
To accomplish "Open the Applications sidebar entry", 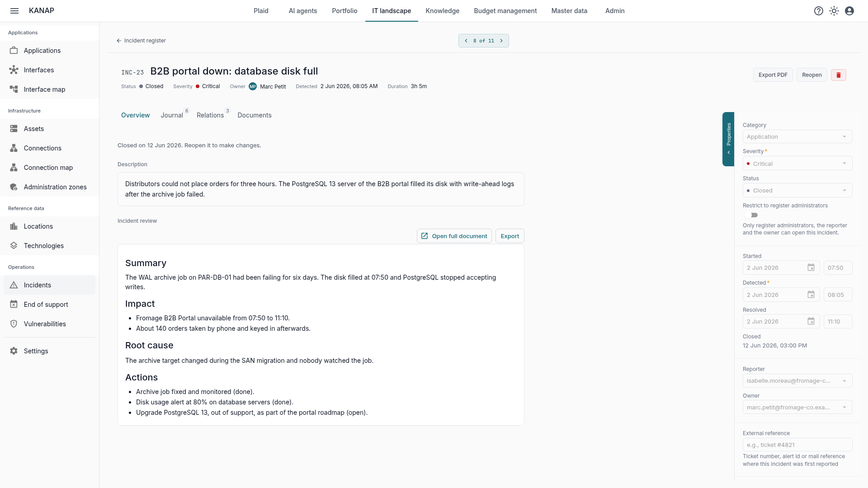I will [x=49, y=51].
